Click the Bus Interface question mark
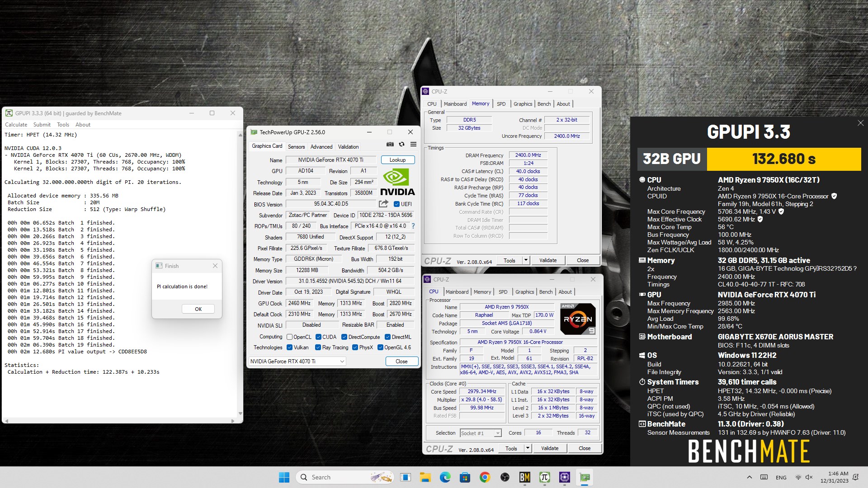868x488 pixels. pyautogui.click(x=413, y=226)
